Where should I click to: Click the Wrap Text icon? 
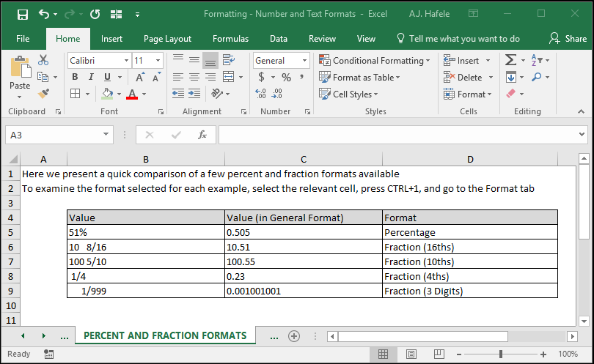click(228, 60)
